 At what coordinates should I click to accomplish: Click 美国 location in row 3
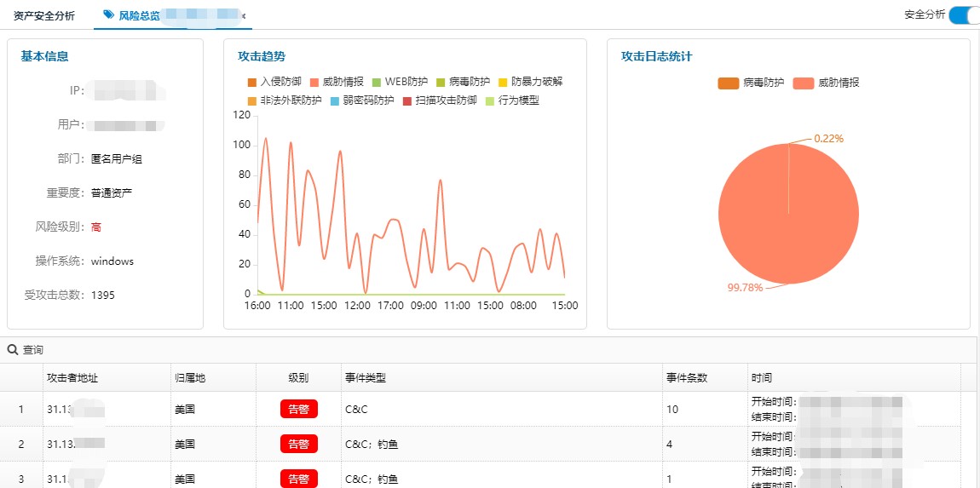coord(185,479)
